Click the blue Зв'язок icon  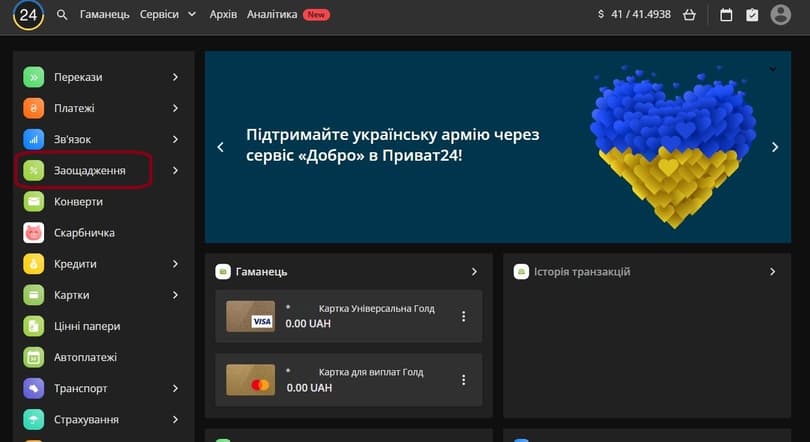click(34, 139)
